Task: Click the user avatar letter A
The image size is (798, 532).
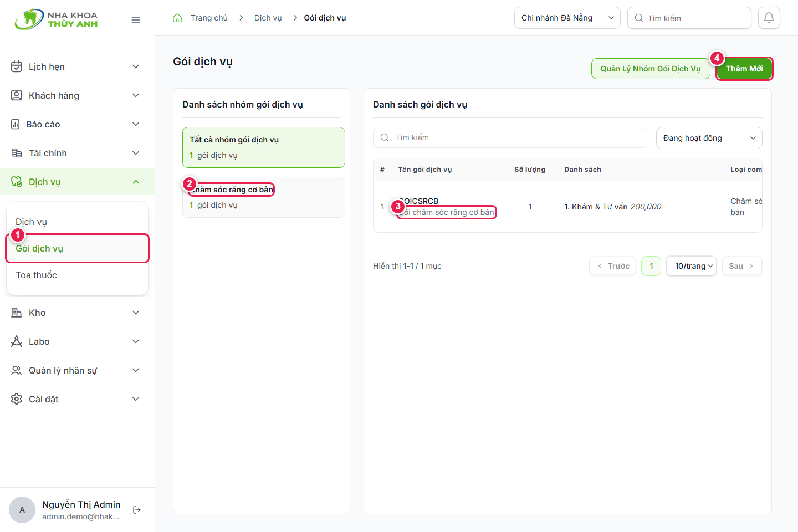Action: pos(22,510)
